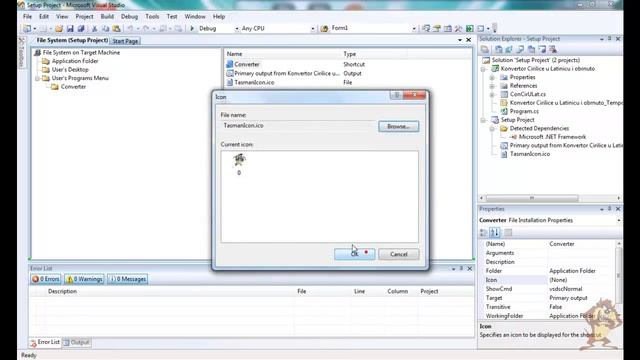Collapse the User's Programs Menu tree node

pyautogui.click(x=38, y=78)
